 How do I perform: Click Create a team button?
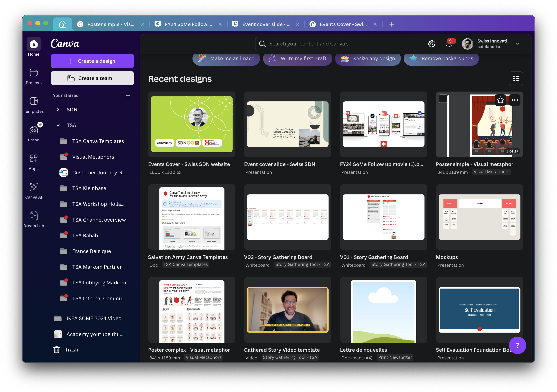coord(92,78)
